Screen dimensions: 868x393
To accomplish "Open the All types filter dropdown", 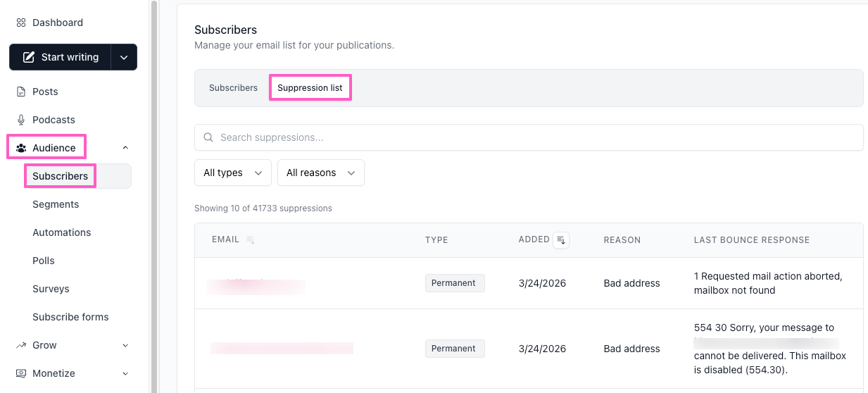I will 232,173.
